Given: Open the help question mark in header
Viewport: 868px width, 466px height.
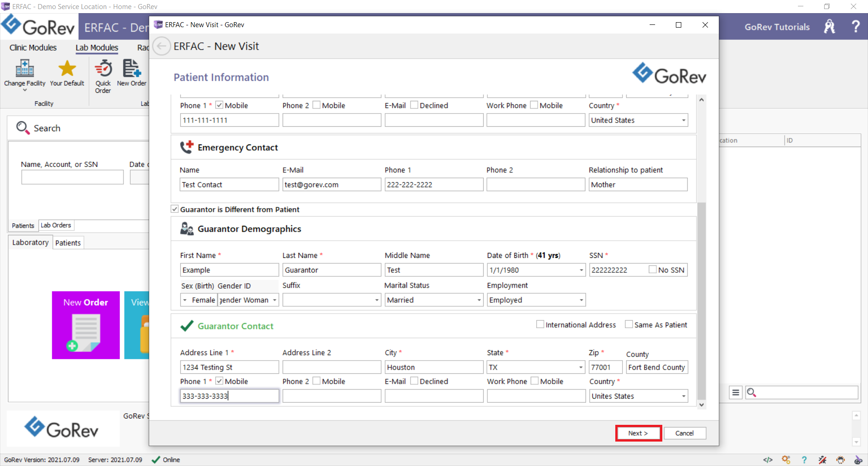Looking at the screenshot, I should tap(855, 26).
